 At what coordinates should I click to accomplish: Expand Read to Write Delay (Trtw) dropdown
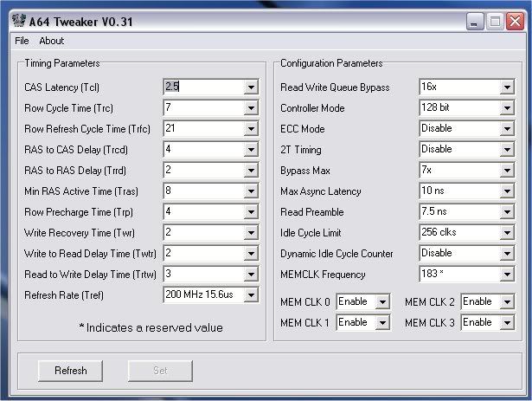pos(251,275)
